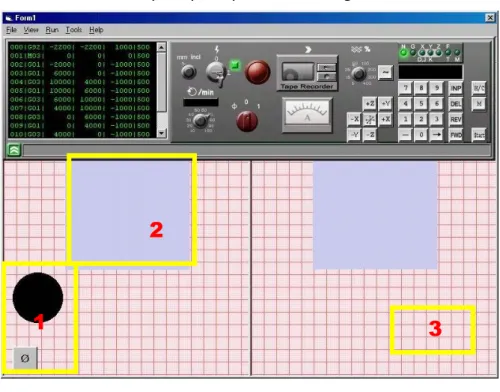Click the H/C mode key
This screenshot has height=392, width=500.
pos(479,88)
